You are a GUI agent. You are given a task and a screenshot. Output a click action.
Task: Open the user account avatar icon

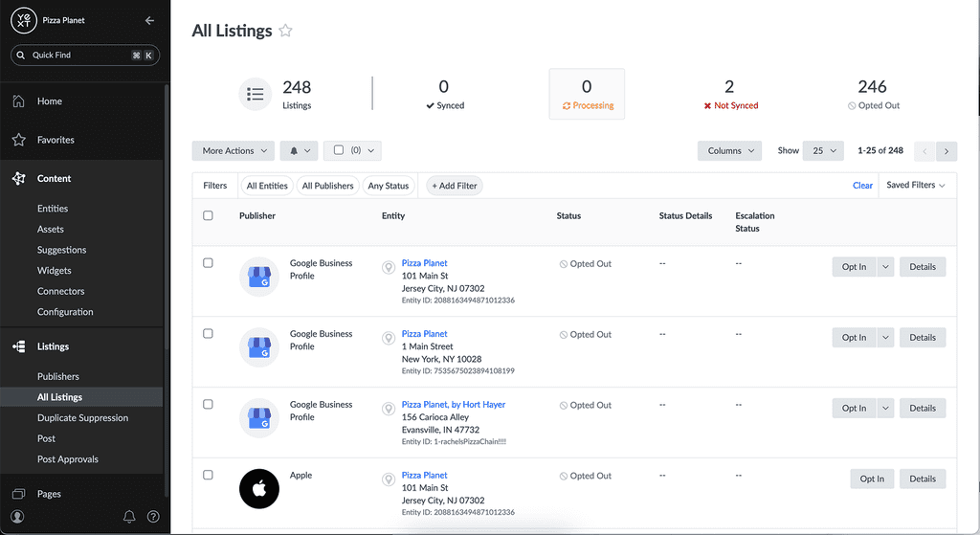point(17,516)
